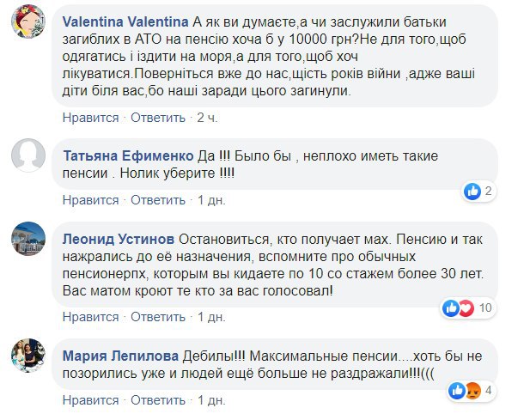Click the like reaction icon on Татьяна's comment
Image resolution: width=530 pixels, height=420 pixels.
coord(472,191)
